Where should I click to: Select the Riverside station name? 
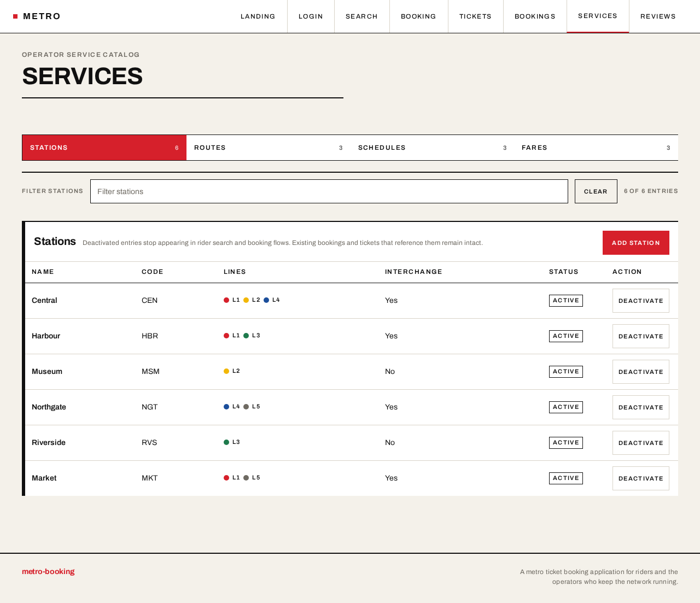click(x=49, y=443)
